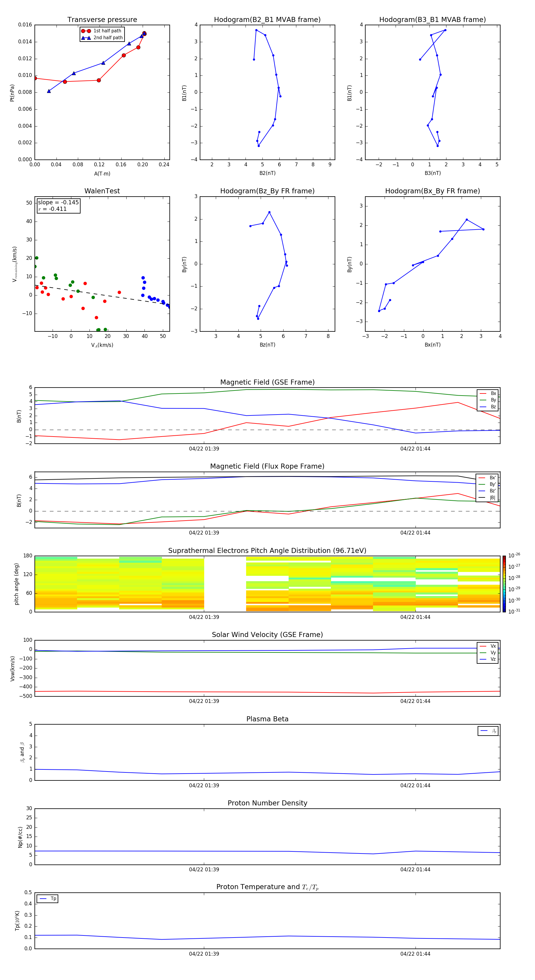Click the "Plasma Beta" panel title

267,719
